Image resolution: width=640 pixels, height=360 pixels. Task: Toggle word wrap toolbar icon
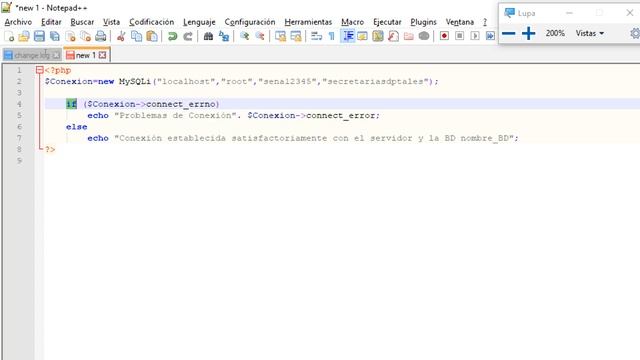click(x=316, y=36)
